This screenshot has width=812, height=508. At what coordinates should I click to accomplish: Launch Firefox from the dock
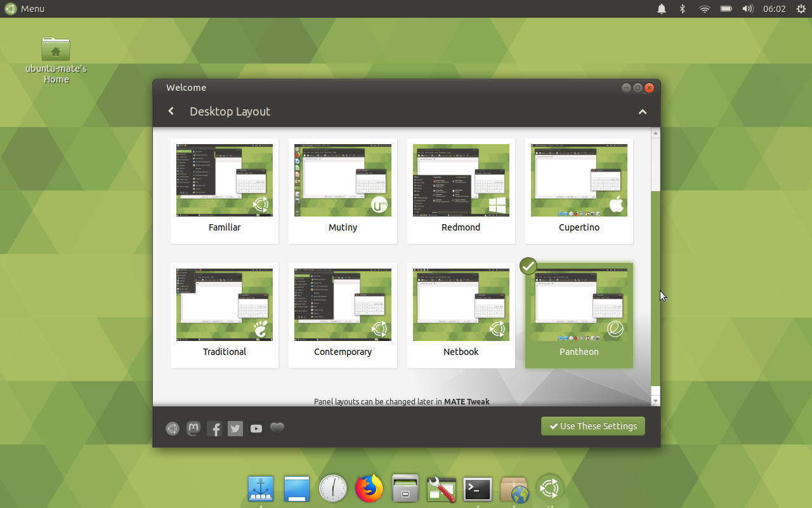tap(369, 489)
